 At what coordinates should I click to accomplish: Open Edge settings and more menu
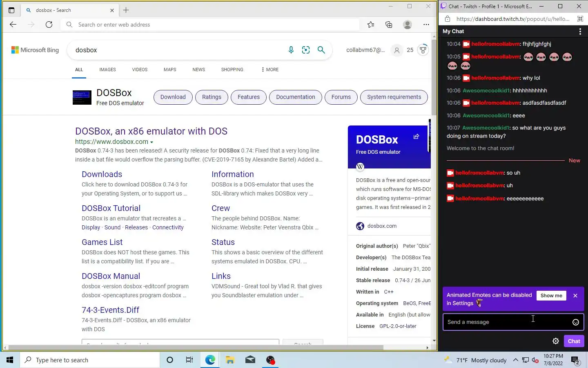426,25
